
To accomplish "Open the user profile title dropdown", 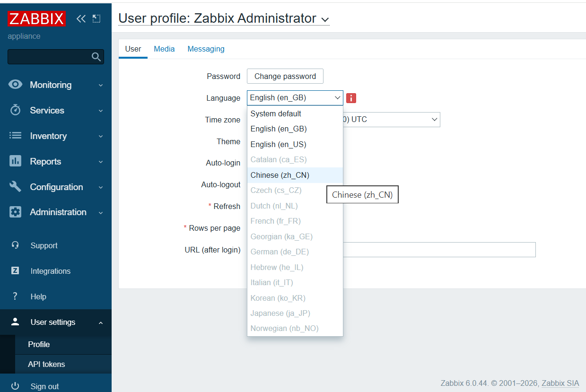I will [x=324, y=19].
